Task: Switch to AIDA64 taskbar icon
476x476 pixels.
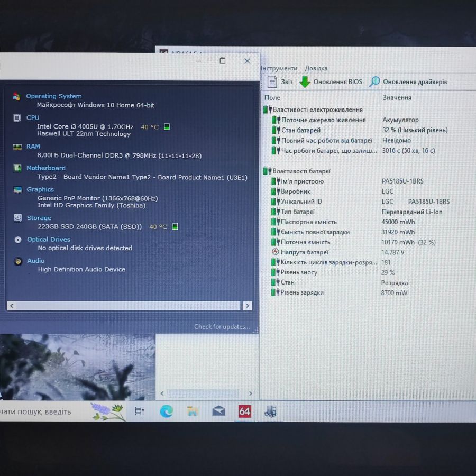Action: 245,411
